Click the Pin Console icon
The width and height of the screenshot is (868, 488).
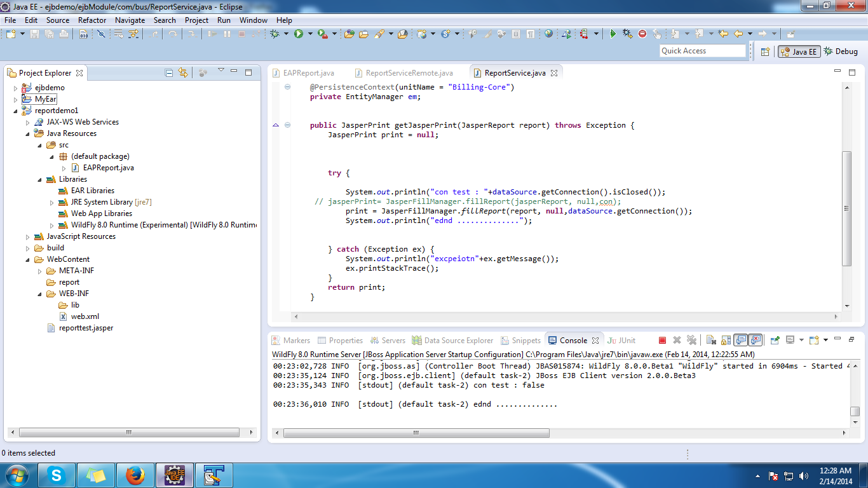(775, 341)
